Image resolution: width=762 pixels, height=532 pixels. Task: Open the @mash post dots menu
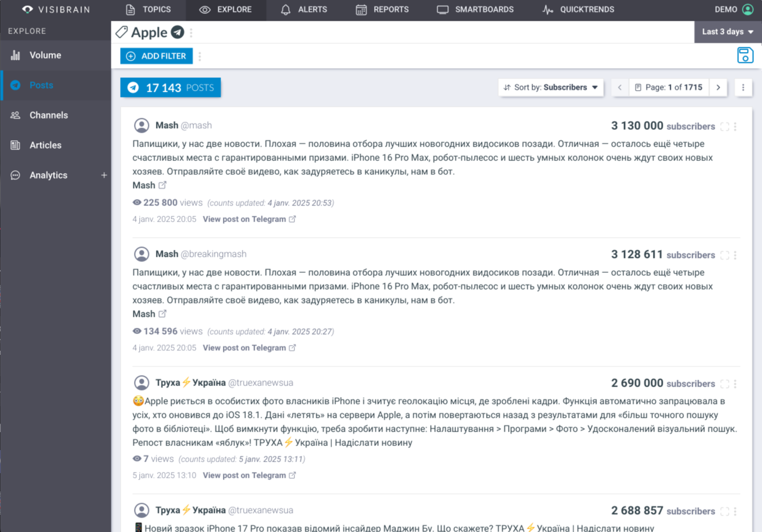735,126
